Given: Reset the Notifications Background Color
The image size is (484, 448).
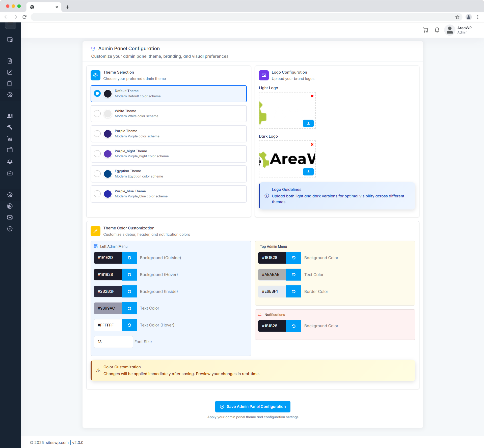Looking at the screenshot, I should tap(293, 326).
